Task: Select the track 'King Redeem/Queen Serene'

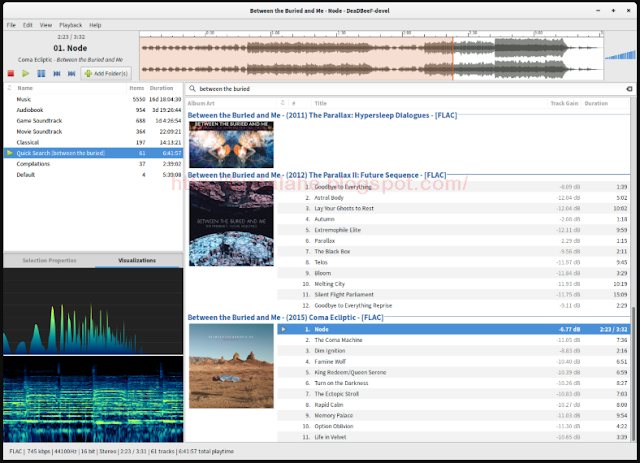Action: 453,372
